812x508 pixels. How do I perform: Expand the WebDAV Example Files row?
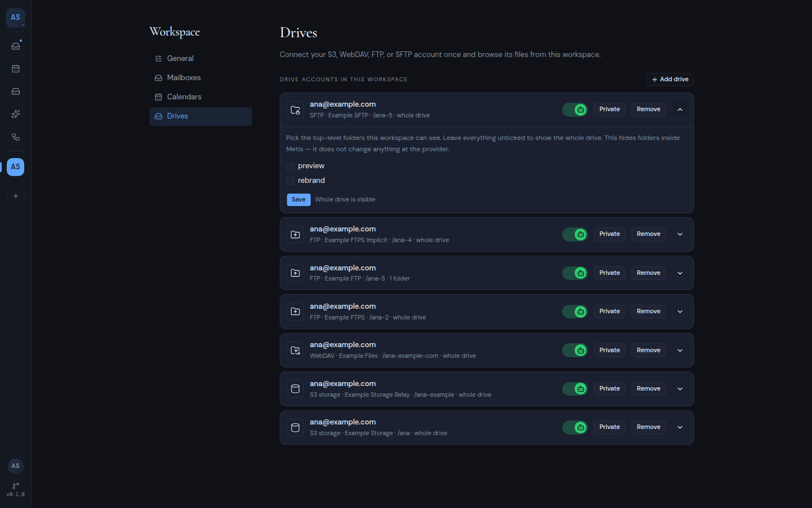click(x=680, y=350)
